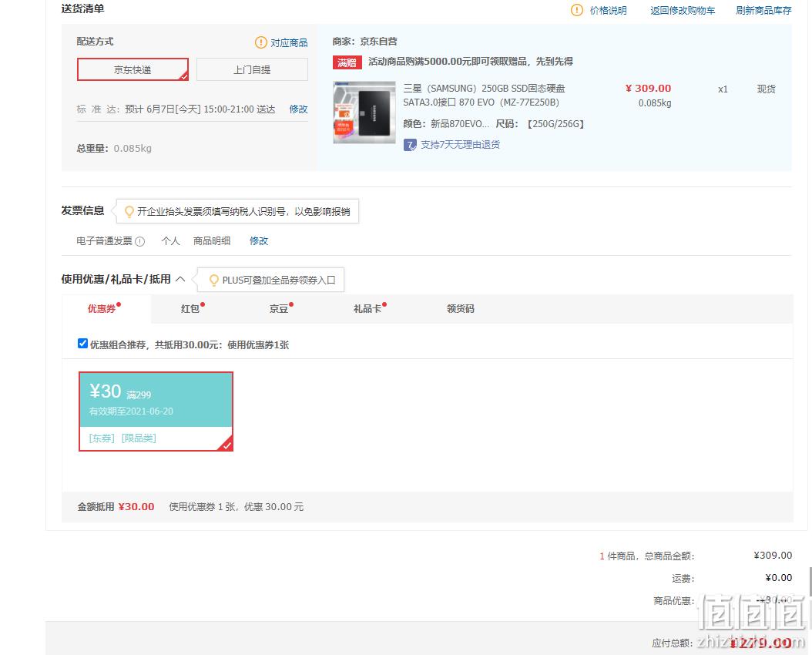This screenshot has width=812, height=655.
Task: Click the 商家: 京东自营 label
Action: tap(364, 42)
